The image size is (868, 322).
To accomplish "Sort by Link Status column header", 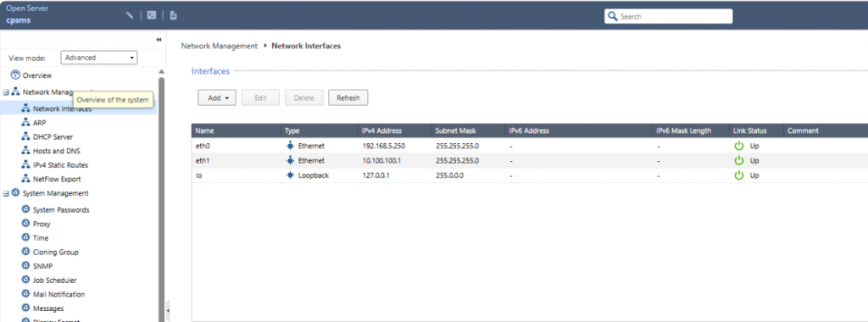I will pos(756,130).
